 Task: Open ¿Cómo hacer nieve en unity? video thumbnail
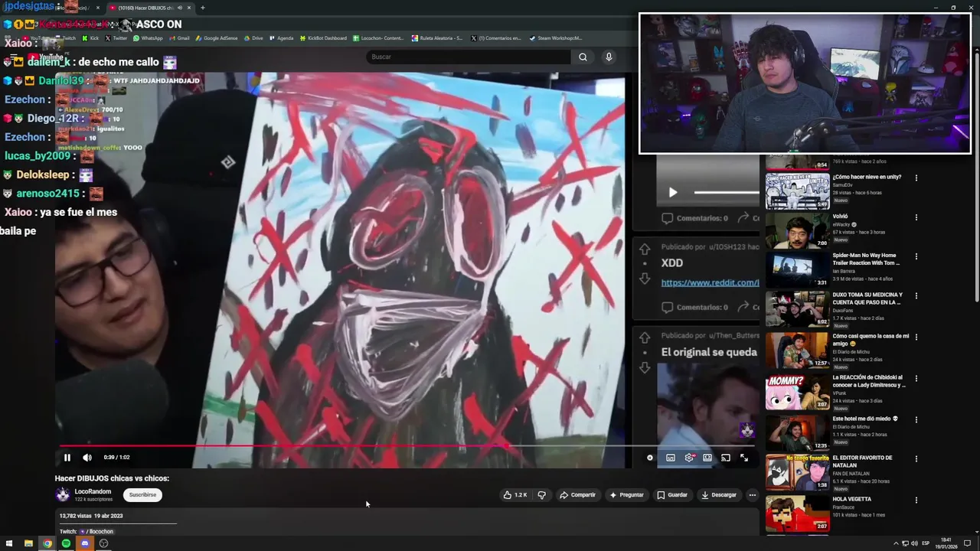click(797, 191)
